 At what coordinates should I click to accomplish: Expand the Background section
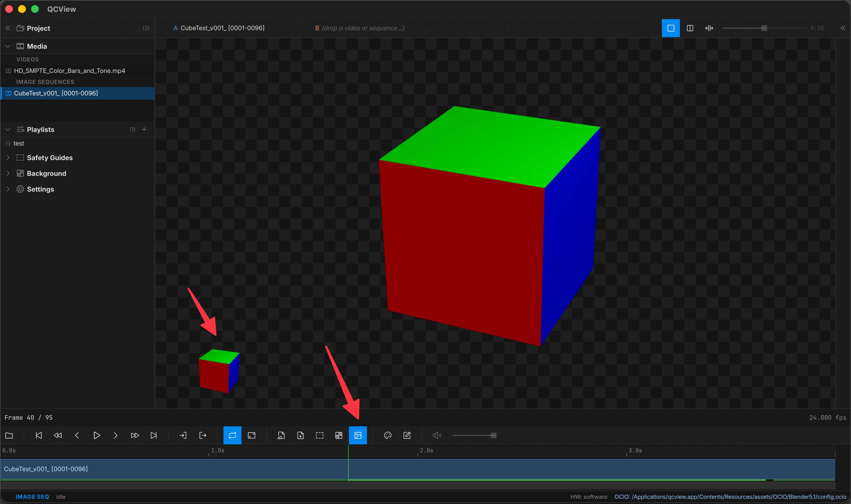[x=8, y=173]
